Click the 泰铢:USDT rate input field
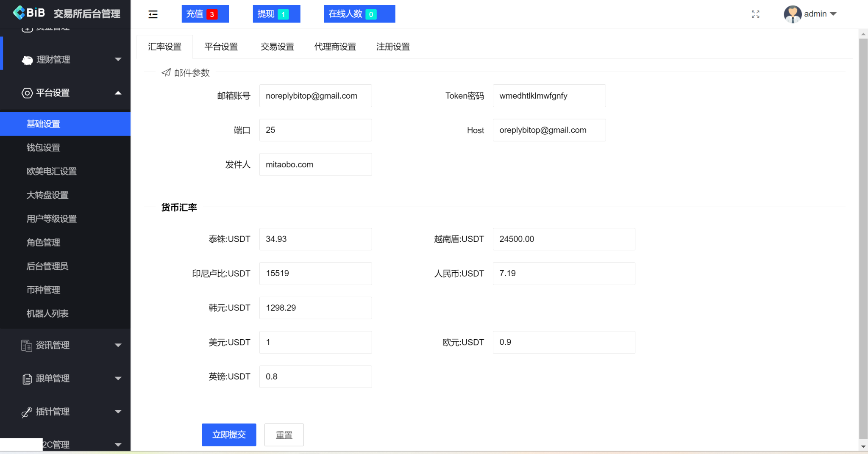 tap(315, 239)
